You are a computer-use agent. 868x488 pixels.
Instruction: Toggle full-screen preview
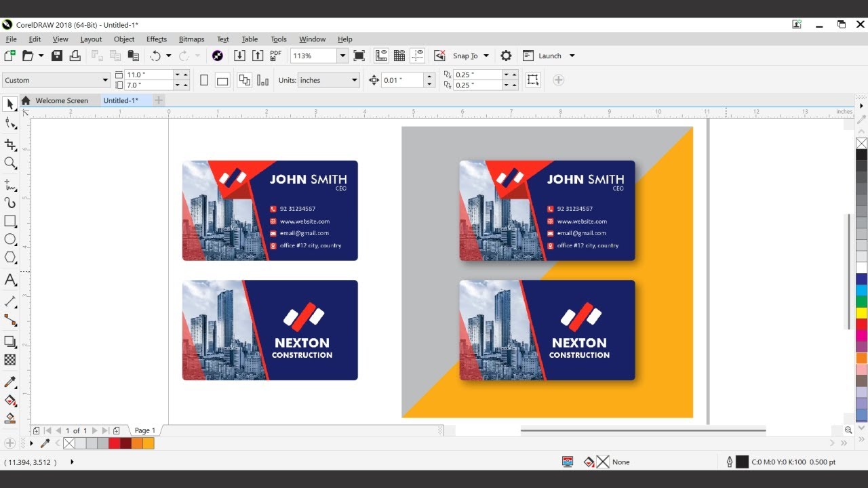coord(359,56)
